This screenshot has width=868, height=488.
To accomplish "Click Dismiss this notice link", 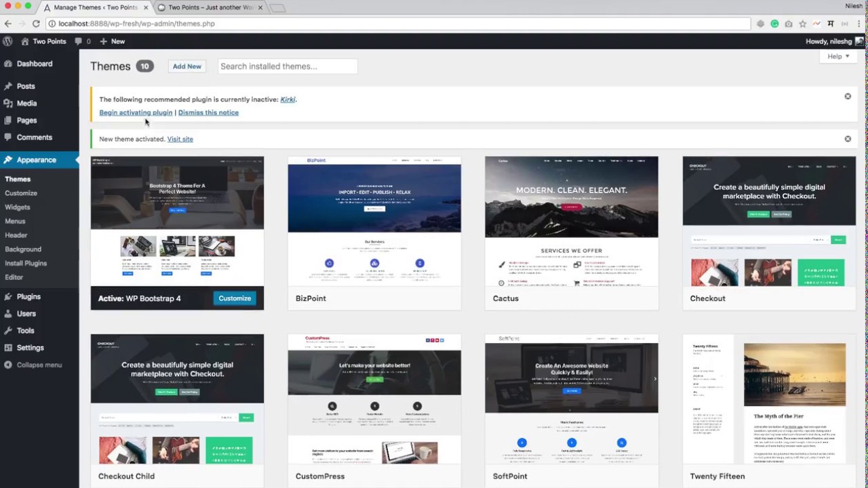I will point(208,113).
